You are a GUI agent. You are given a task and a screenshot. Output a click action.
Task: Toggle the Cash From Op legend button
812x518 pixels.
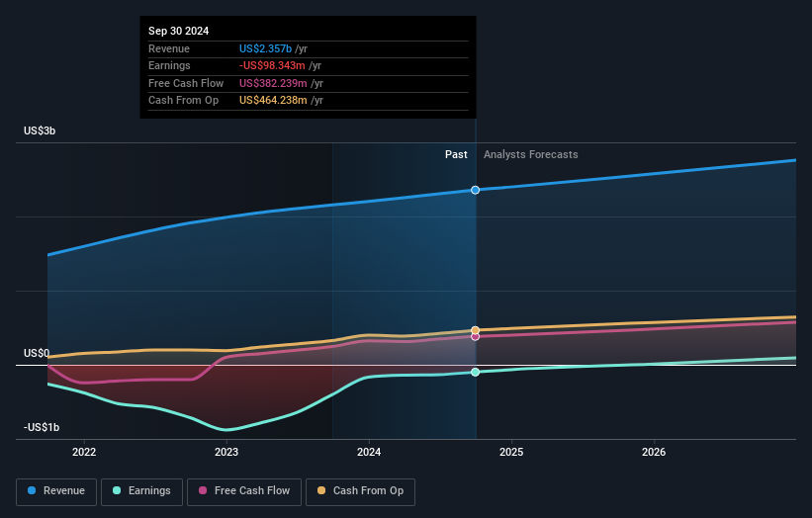360,491
